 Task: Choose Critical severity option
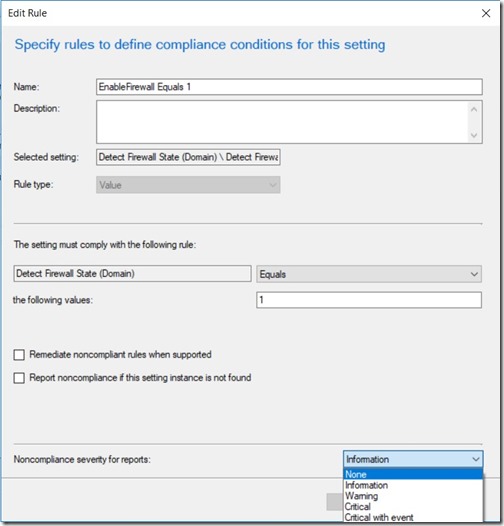tap(413, 507)
